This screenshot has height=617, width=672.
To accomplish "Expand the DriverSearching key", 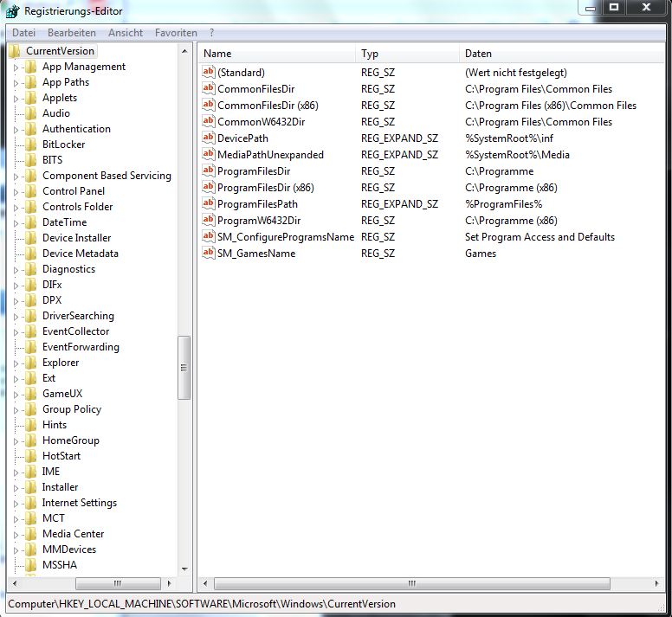I will [x=16, y=317].
